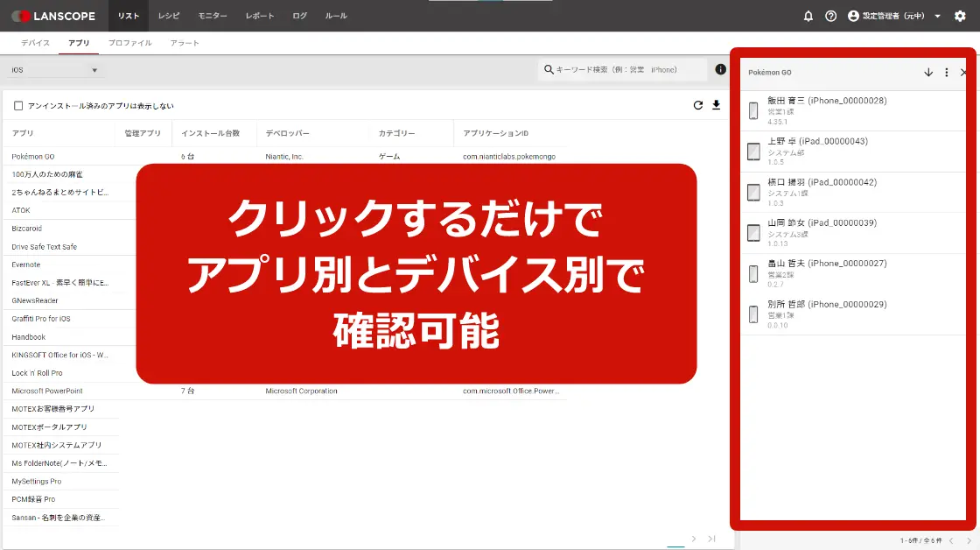980x550 pixels.
Task: Select the MOTEXポータルアプリ row
Action: (49, 427)
